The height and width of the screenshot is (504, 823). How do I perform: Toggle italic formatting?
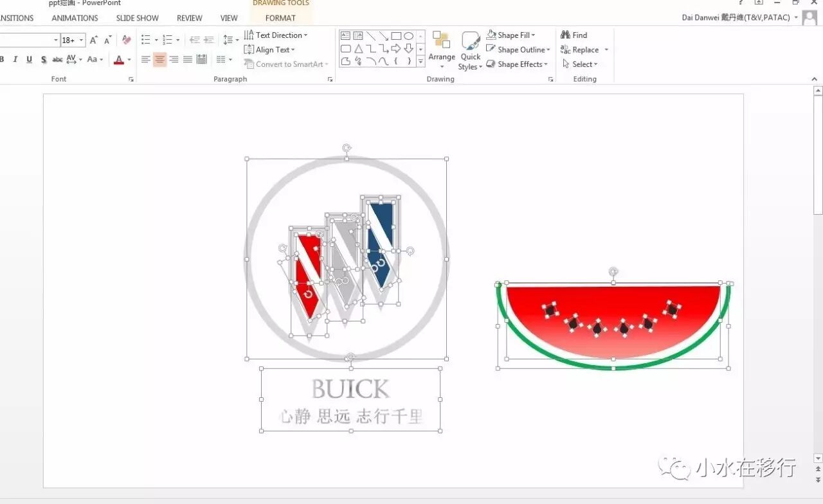click(x=15, y=60)
